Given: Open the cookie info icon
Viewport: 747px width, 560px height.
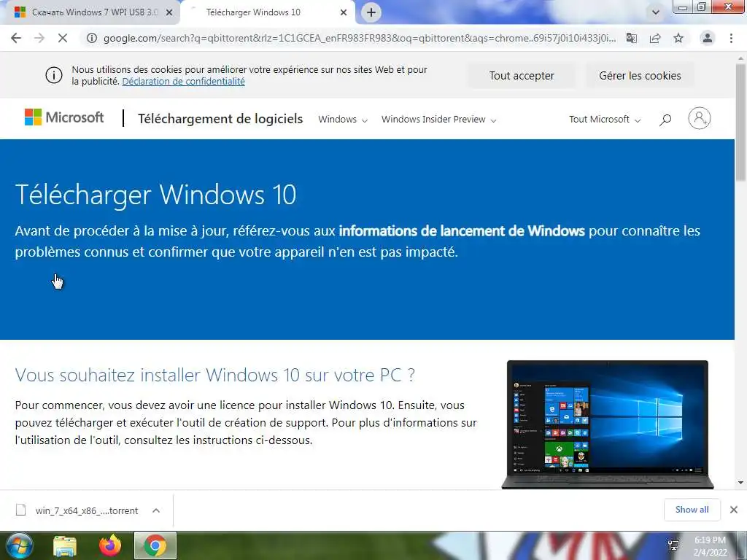Looking at the screenshot, I should click(x=54, y=75).
